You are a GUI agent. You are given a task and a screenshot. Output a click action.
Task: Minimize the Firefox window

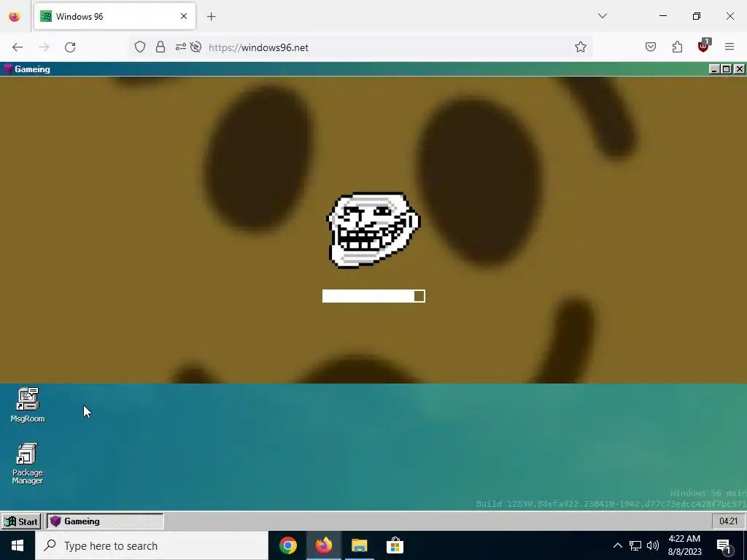(663, 16)
